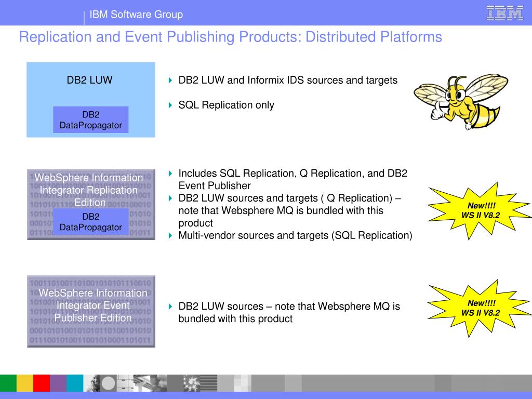Click the arrow bullet before 'Multi-vendor sources'
The image size is (532, 399).
click(170, 235)
